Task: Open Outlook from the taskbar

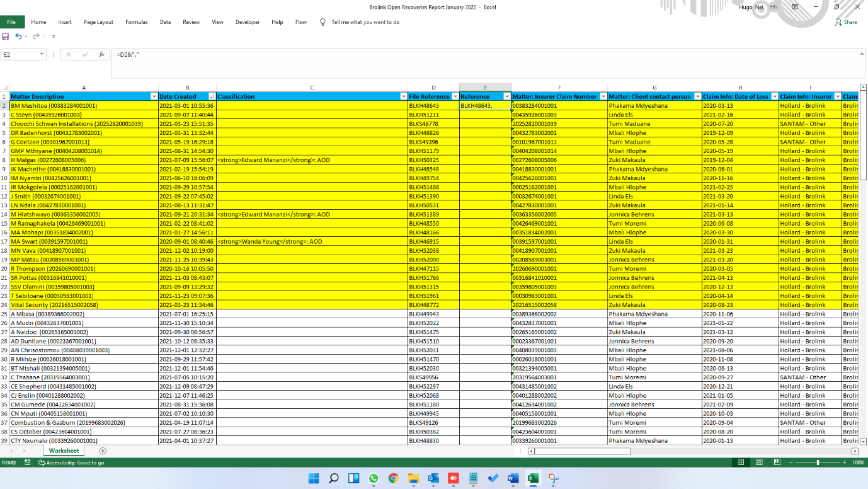Action: (x=433, y=478)
